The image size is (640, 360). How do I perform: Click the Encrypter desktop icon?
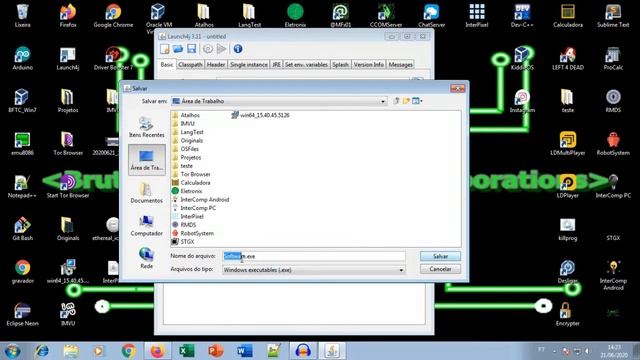[568, 314]
